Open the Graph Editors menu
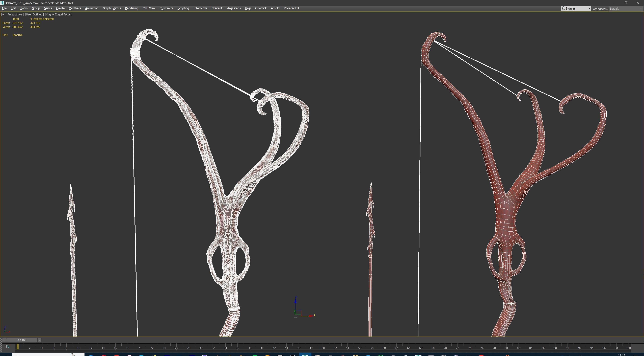The width and height of the screenshot is (644, 356). tap(112, 8)
